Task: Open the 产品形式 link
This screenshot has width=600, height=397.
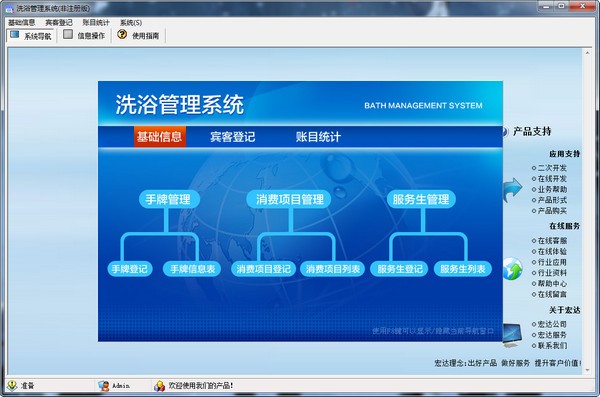Action: (552, 200)
